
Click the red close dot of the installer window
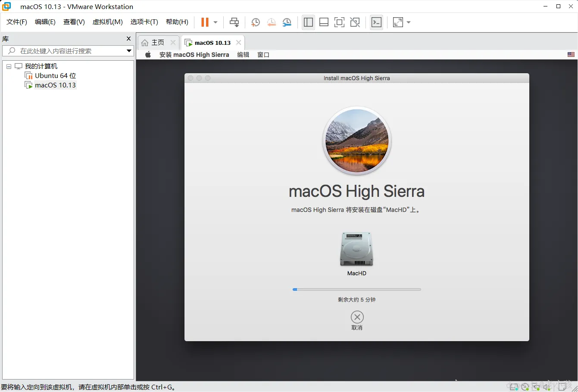point(191,78)
